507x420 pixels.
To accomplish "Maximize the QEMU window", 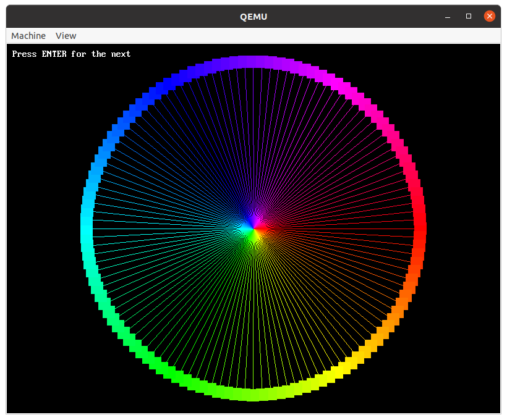I will (x=468, y=16).
